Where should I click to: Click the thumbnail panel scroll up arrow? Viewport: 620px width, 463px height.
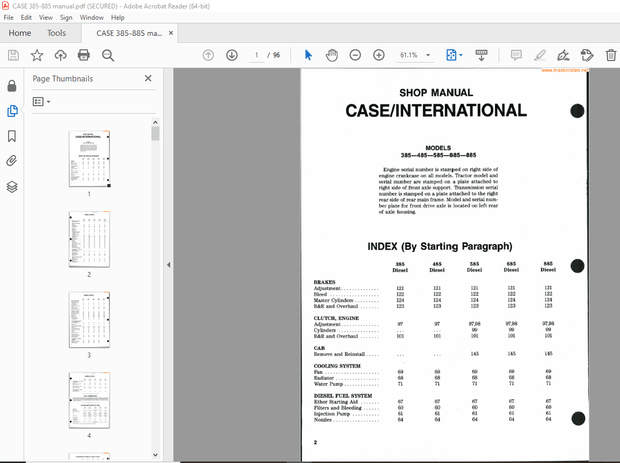[x=155, y=122]
